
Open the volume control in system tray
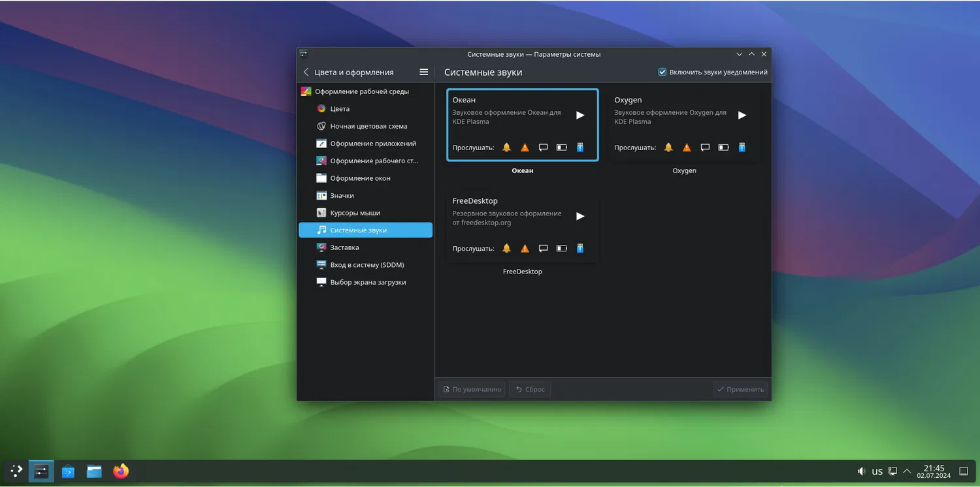(x=862, y=471)
